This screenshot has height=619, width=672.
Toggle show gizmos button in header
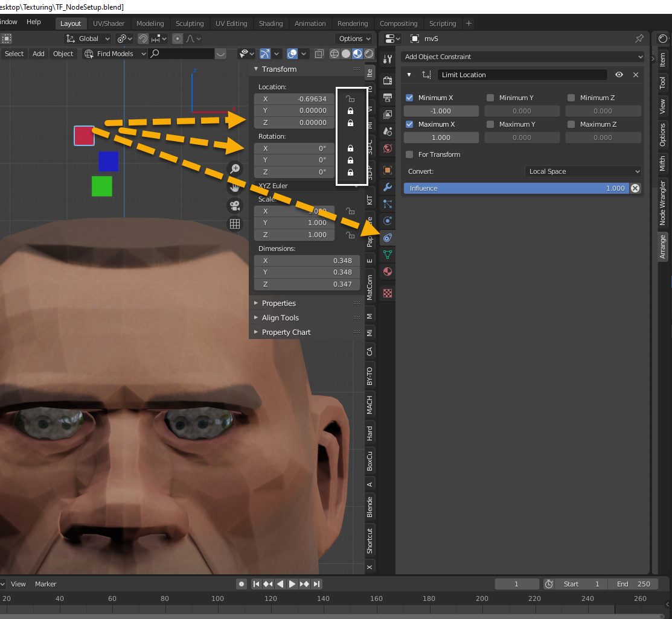pos(265,54)
